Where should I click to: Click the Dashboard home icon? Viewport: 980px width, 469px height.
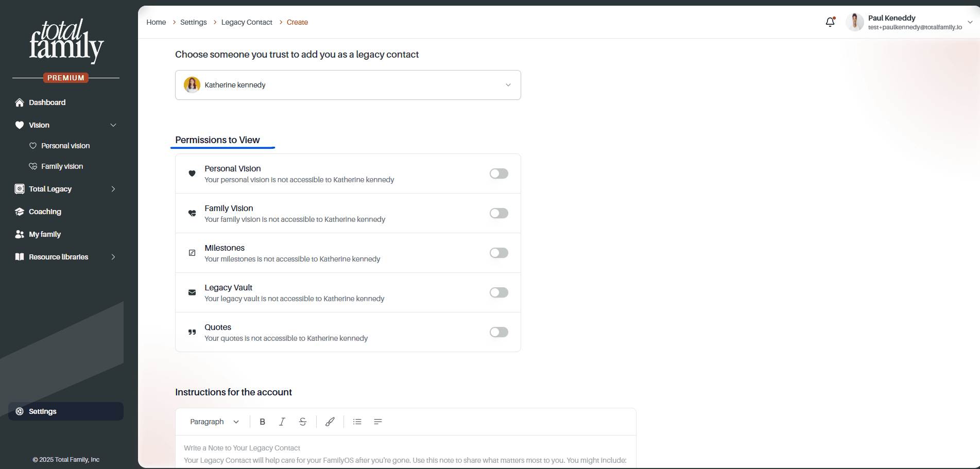20,102
